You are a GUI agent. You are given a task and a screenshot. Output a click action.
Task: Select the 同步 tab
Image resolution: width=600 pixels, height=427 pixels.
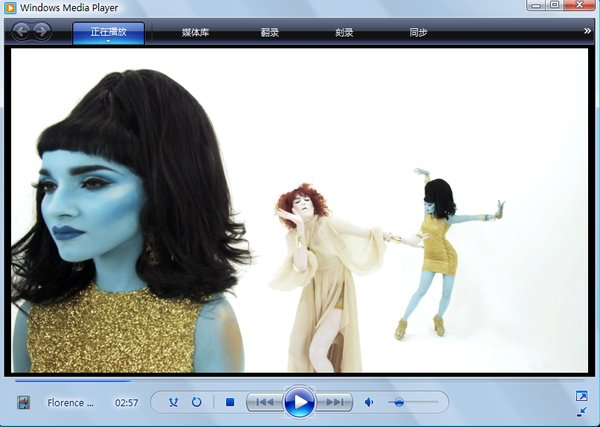(418, 33)
